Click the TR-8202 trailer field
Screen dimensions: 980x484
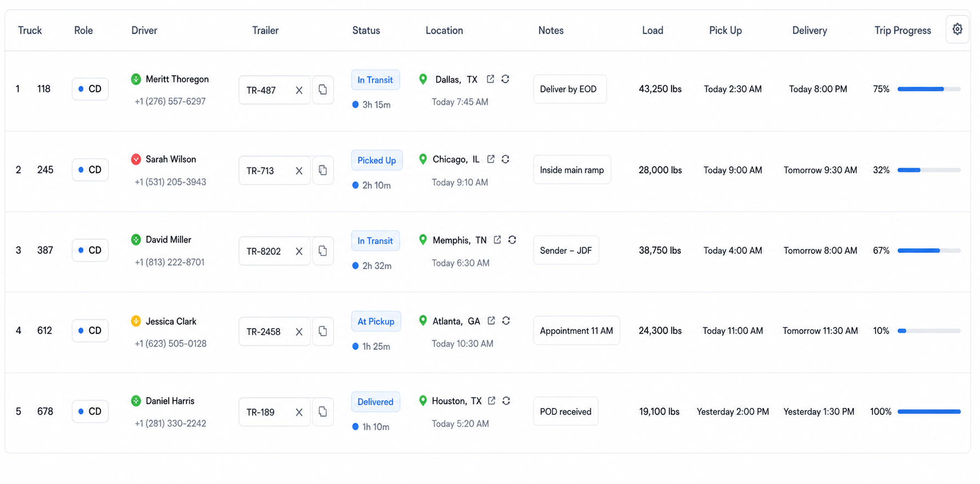[x=275, y=251]
